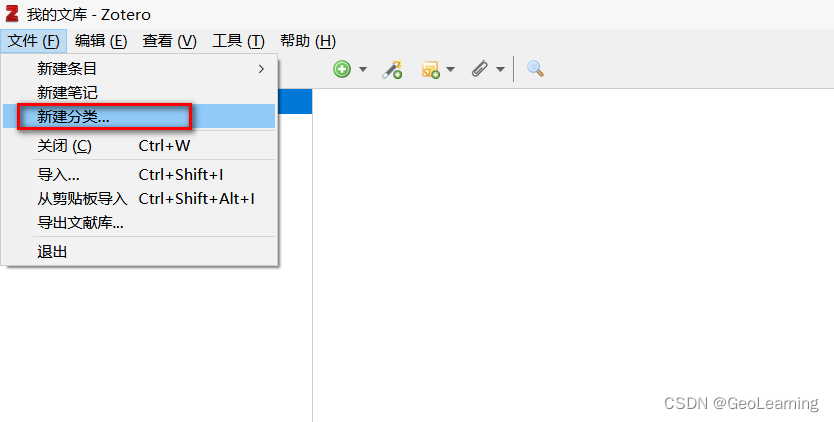The image size is (834, 422).
Task: Click the magnifier advanced search icon
Action: tap(535, 69)
